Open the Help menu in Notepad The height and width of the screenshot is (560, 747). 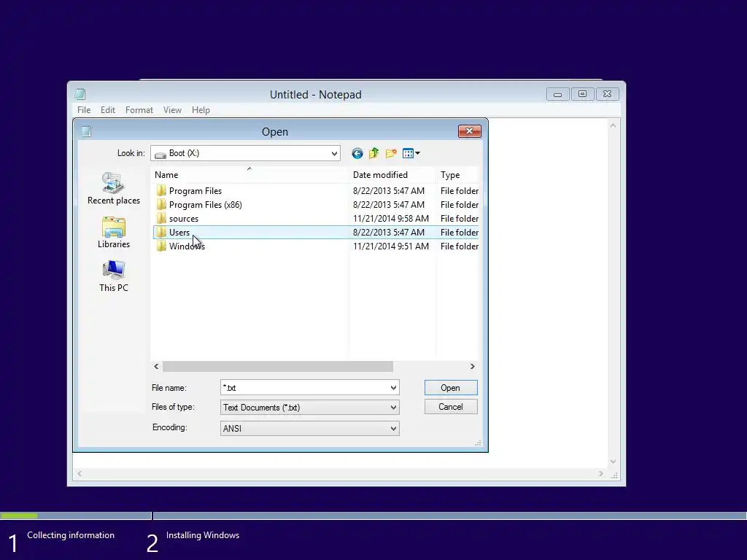coord(201,110)
